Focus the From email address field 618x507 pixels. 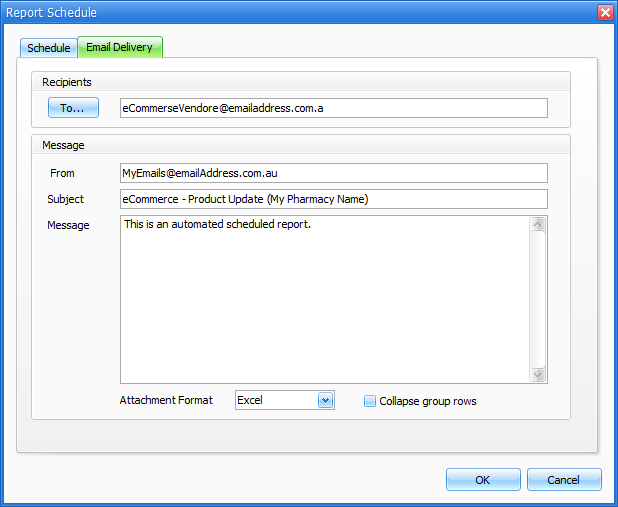(x=333, y=173)
